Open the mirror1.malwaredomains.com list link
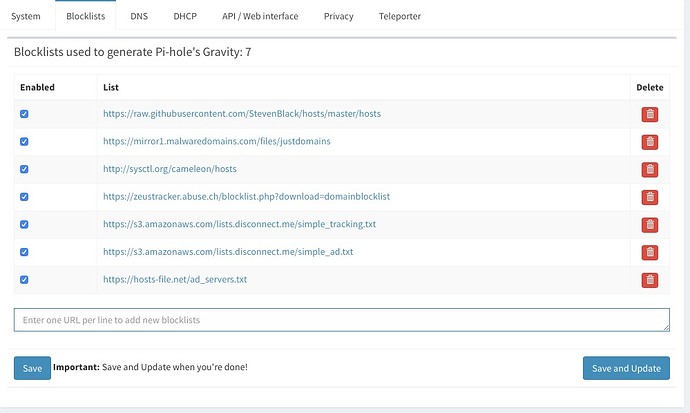The height and width of the screenshot is (413, 690). pos(216,142)
